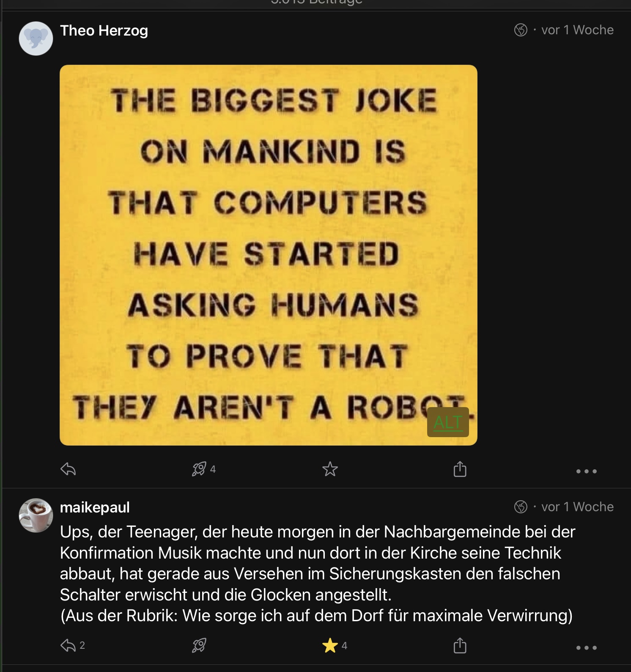631x672 pixels.
Task: Open maikepaul's post text about the Glocken
Action: [x=316, y=573]
